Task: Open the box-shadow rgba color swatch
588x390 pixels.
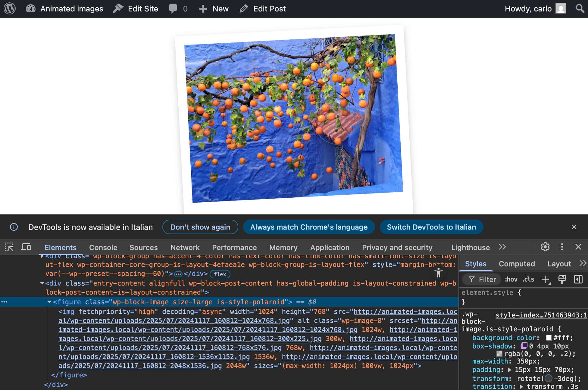Action: click(499, 354)
